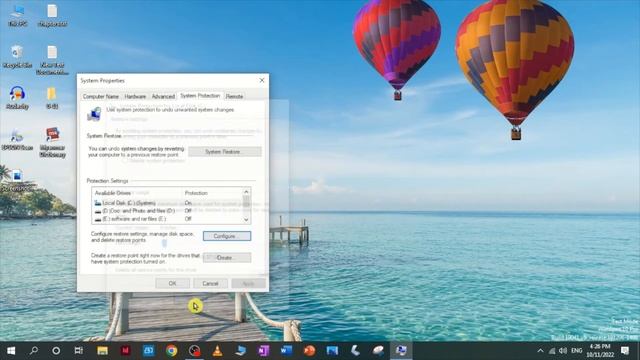
Task: Switch to the Remote tab
Action: tap(234, 96)
